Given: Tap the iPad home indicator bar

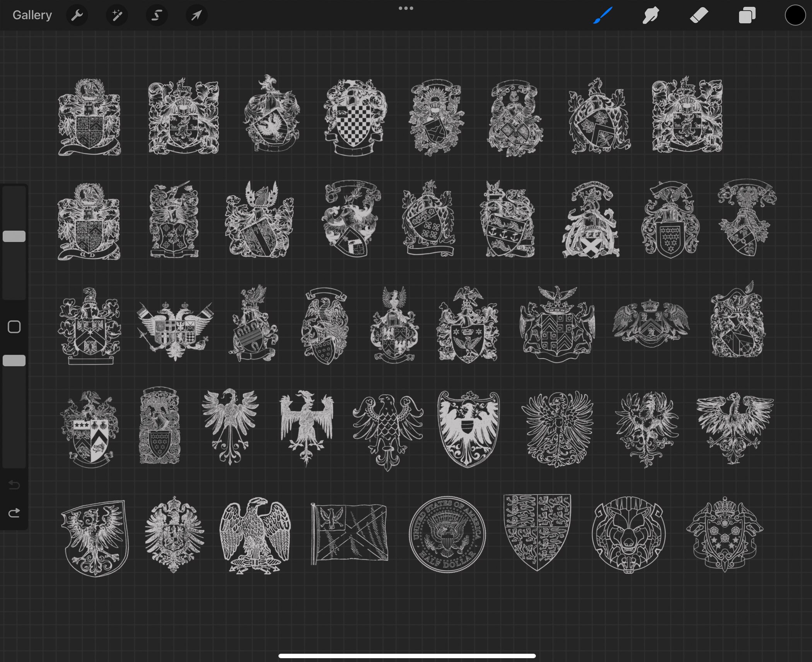Looking at the screenshot, I should click(406, 656).
